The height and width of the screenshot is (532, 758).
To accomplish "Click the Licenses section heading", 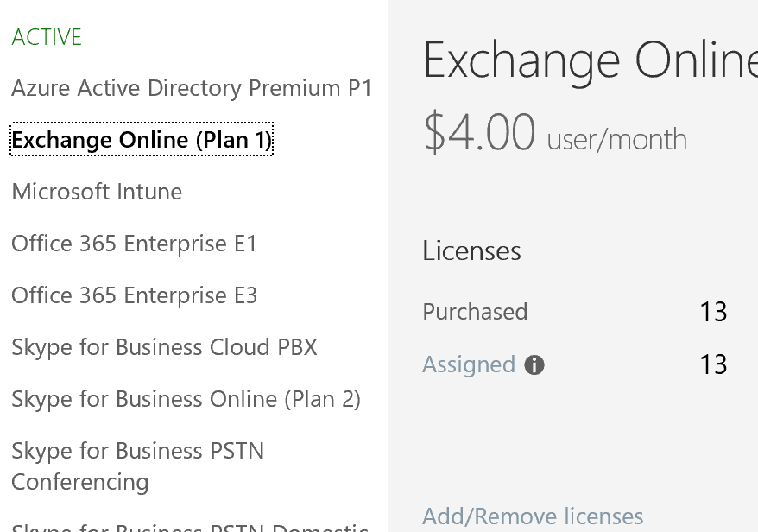I will (x=472, y=250).
